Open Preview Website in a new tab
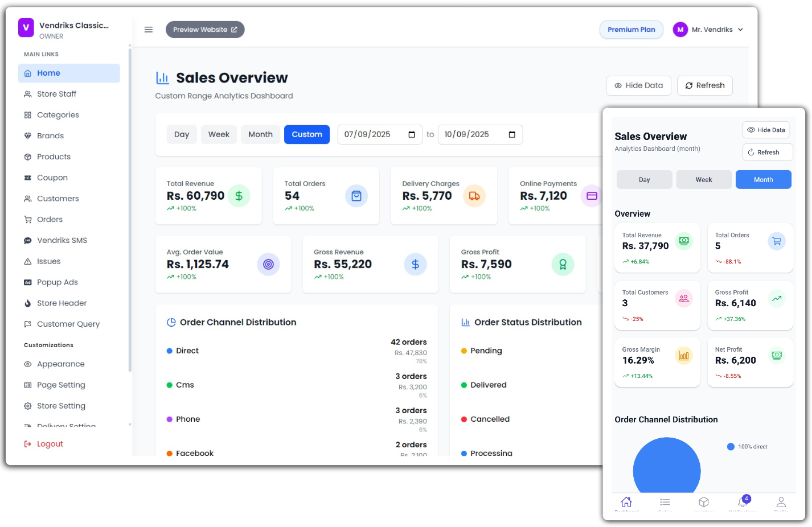Image resolution: width=812 pixels, height=527 pixels. coord(205,29)
